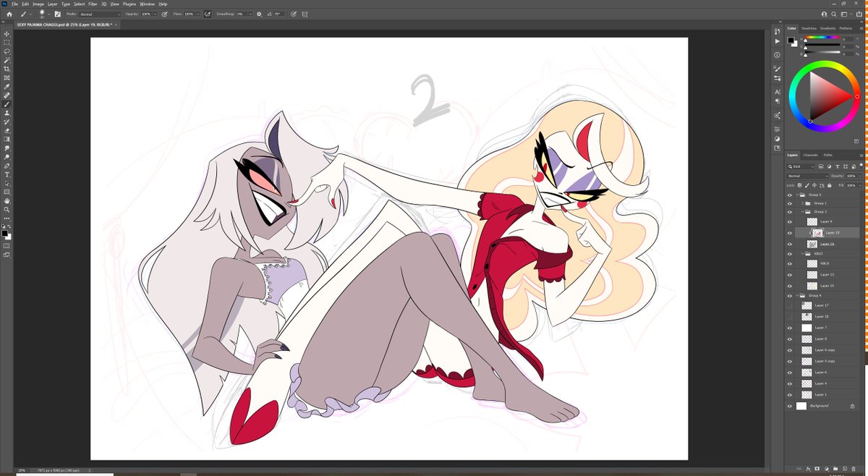Screen dimensions: 868x476
Task: Collapse Group 3 folder arrow
Action: (802, 212)
